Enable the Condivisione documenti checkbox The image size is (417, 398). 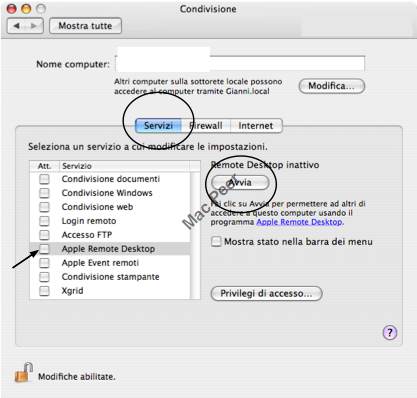(44, 179)
